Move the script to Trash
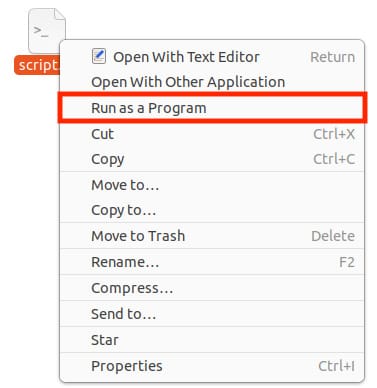This screenshot has height=388, width=377. [212, 236]
